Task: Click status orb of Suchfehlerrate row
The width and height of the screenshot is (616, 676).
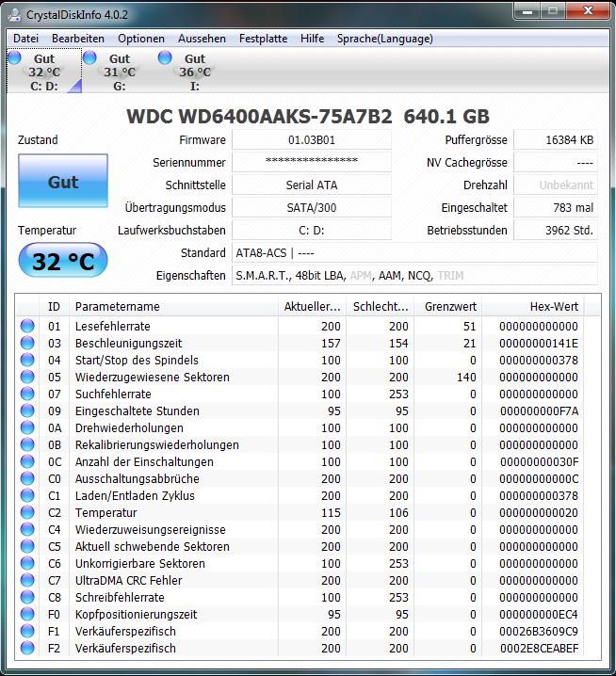Action: pyautogui.click(x=27, y=394)
